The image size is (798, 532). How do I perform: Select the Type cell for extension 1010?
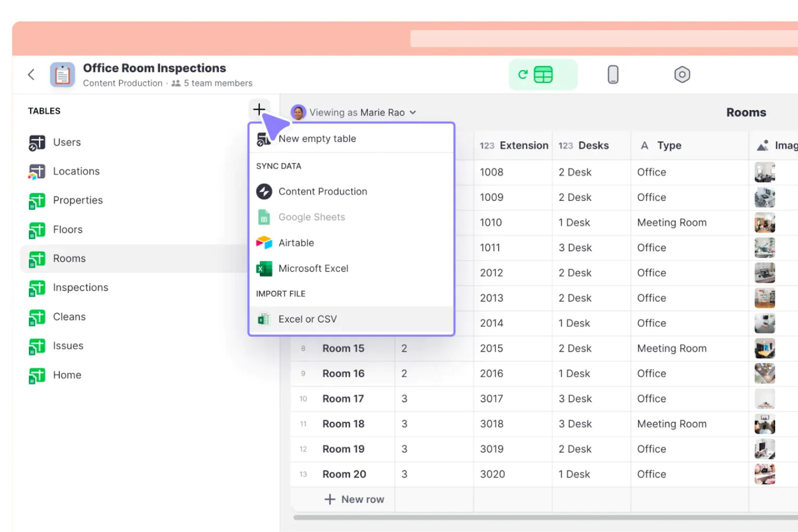(x=690, y=223)
